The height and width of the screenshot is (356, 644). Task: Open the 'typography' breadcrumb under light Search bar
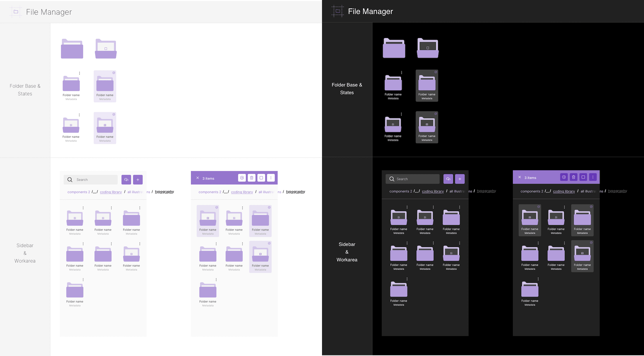click(x=165, y=192)
